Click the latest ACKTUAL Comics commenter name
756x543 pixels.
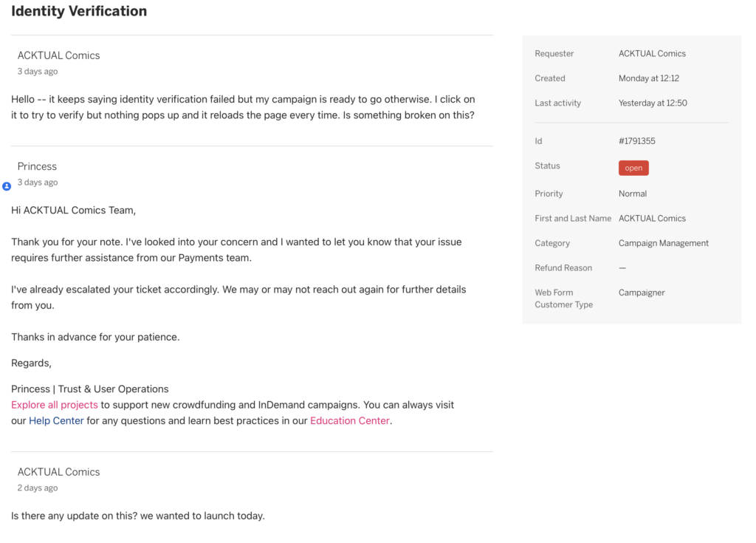(x=59, y=472)
